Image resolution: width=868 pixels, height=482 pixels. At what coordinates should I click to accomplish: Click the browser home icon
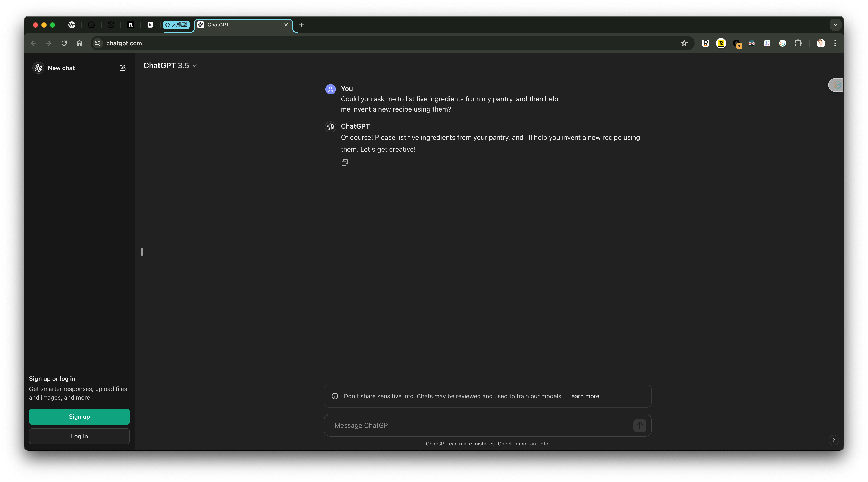coord(79,43)
